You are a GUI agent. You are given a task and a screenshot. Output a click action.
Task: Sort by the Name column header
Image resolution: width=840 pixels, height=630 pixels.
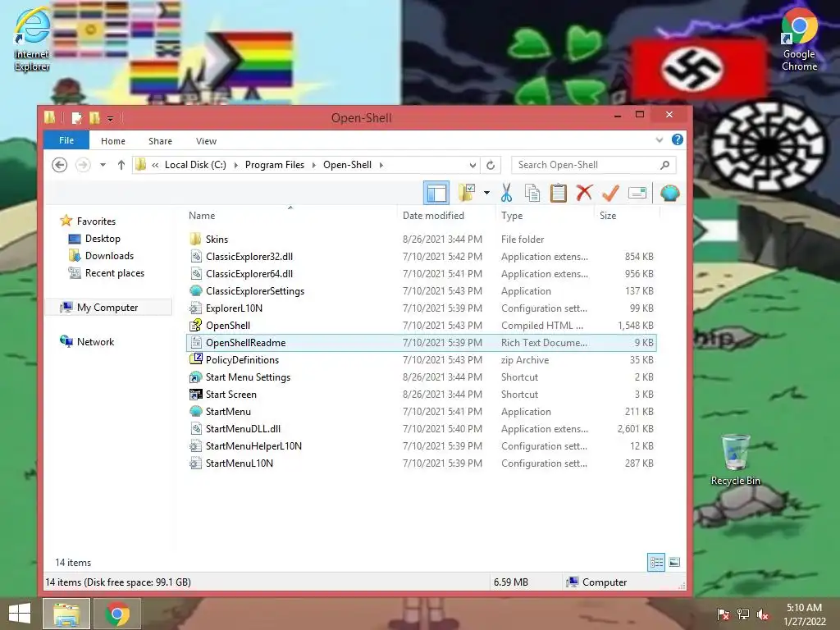click(202, 216)
